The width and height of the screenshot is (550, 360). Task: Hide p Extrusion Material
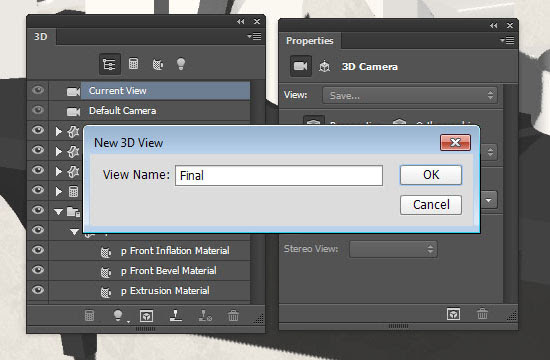(x=38, y=290)
